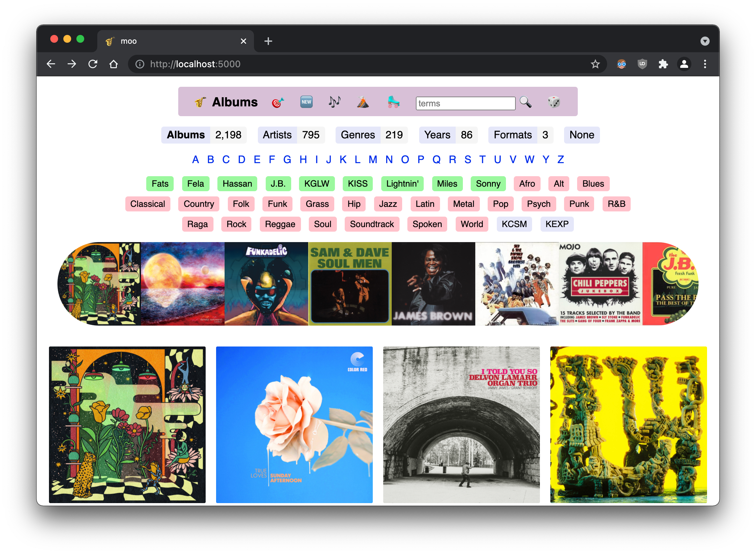Filter by the KGLW artist tag

click(316, 184)
